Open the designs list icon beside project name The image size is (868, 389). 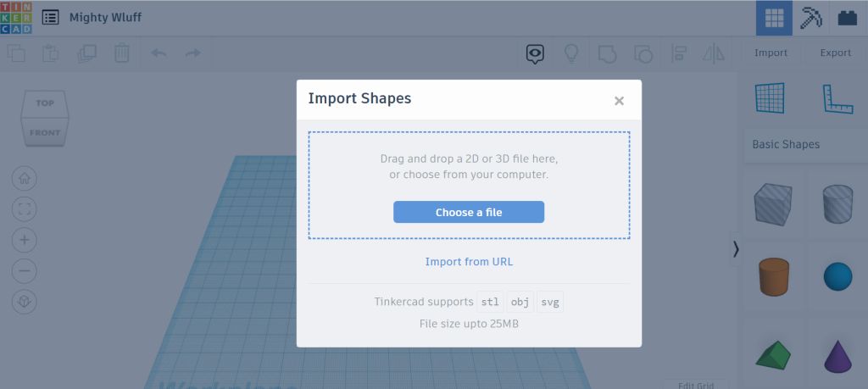click(x=51, y=17)
